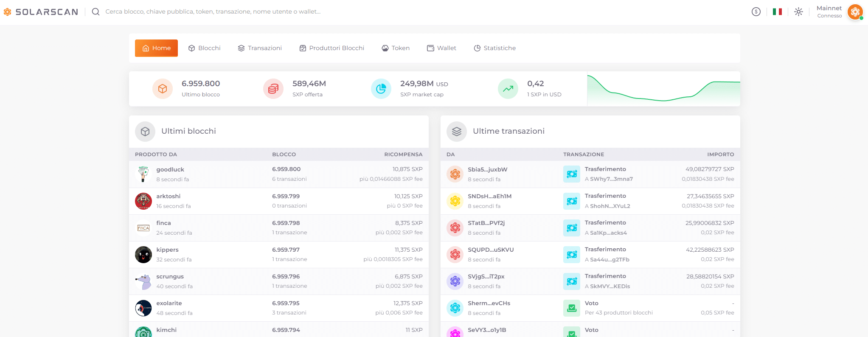The width and height of the screenshot is (868, 337).
Task: Open sender wallet Sbia5...juxbW
Action: click(488, 169)
